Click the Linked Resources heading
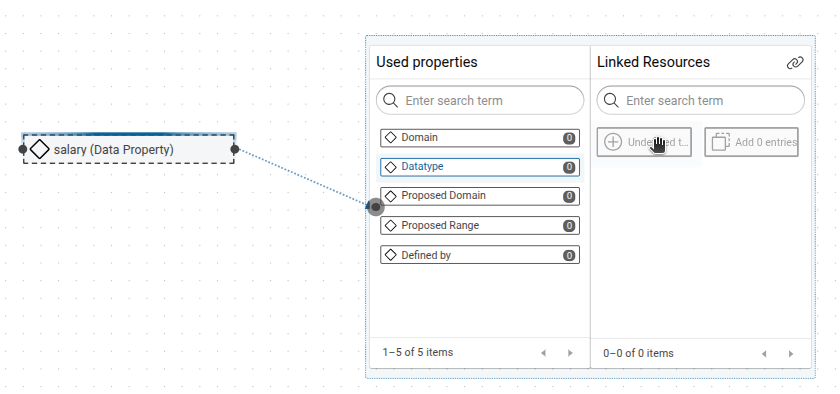 (x=654, y=62)
